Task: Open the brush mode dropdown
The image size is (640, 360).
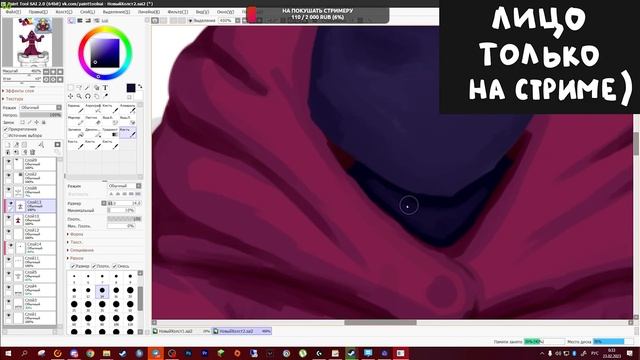Action: [x=124, y=186]
